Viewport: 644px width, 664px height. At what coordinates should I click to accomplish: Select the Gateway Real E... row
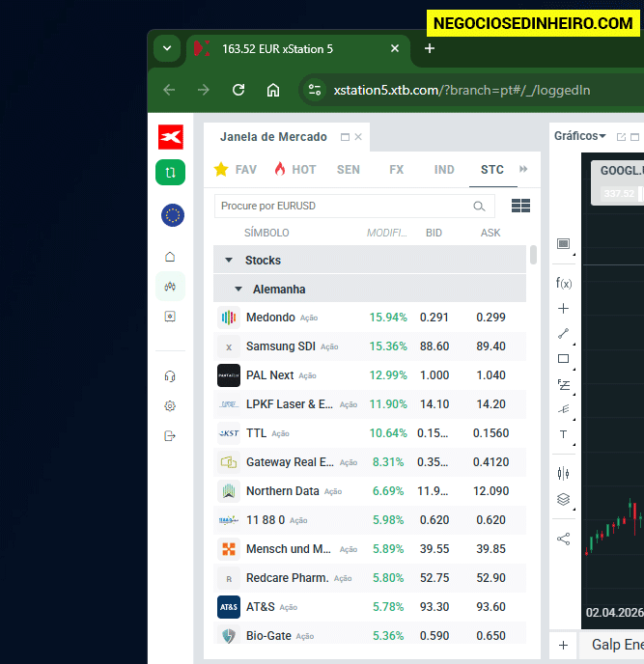tap(370, 462)
